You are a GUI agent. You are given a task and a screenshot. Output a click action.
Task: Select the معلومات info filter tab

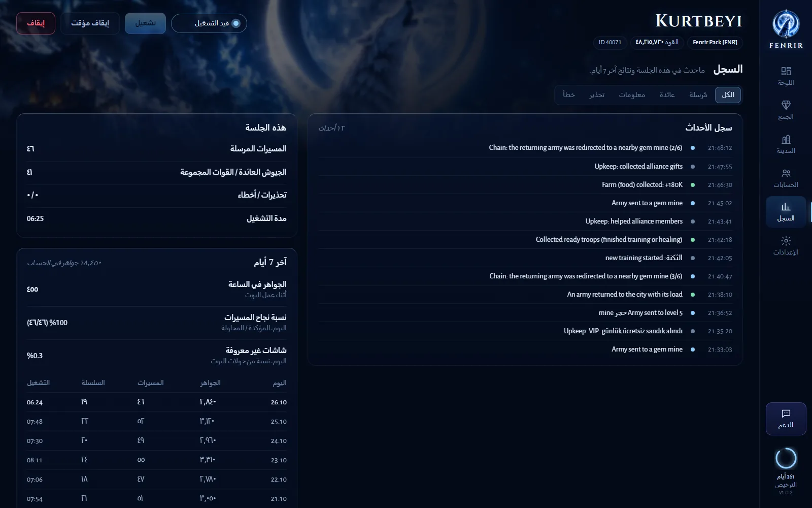(x=632, y=95)
